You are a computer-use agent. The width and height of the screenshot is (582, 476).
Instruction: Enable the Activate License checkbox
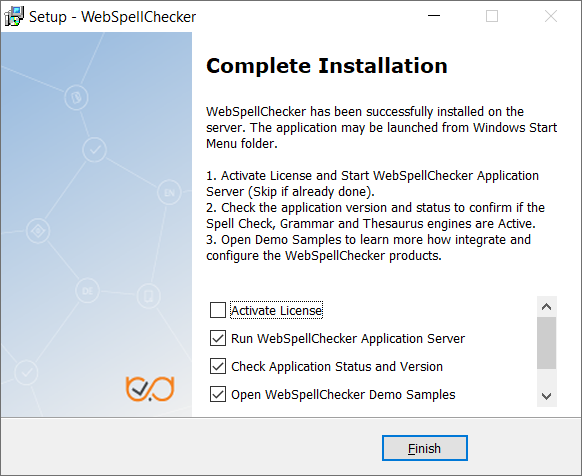coord(218,310)
